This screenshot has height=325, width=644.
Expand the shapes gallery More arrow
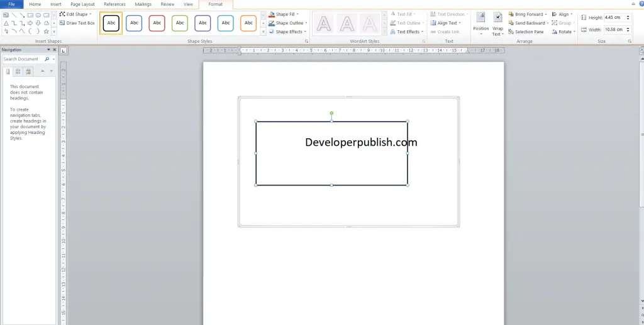coord(54,31)
